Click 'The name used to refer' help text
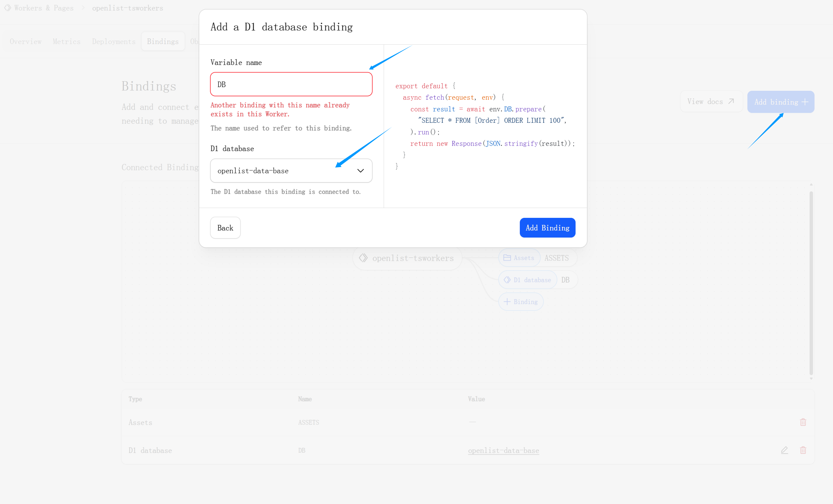833x504 pixels. tap(281, 128)
